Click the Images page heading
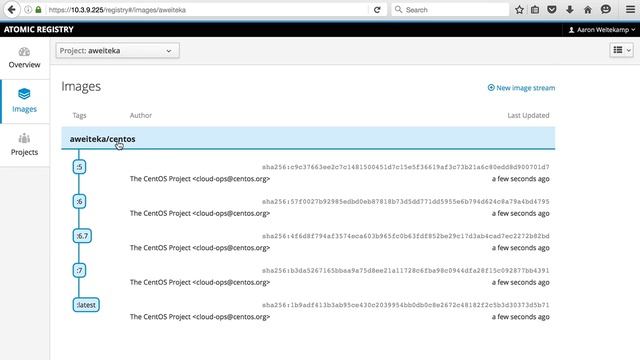Screen dimensions: 640x360 pyautogui.click(x=81, y=87)
